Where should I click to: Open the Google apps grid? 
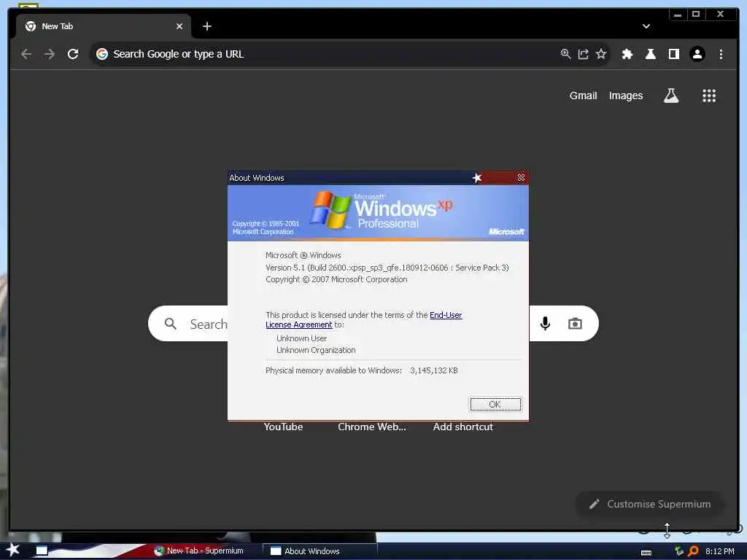coord(709,96)
